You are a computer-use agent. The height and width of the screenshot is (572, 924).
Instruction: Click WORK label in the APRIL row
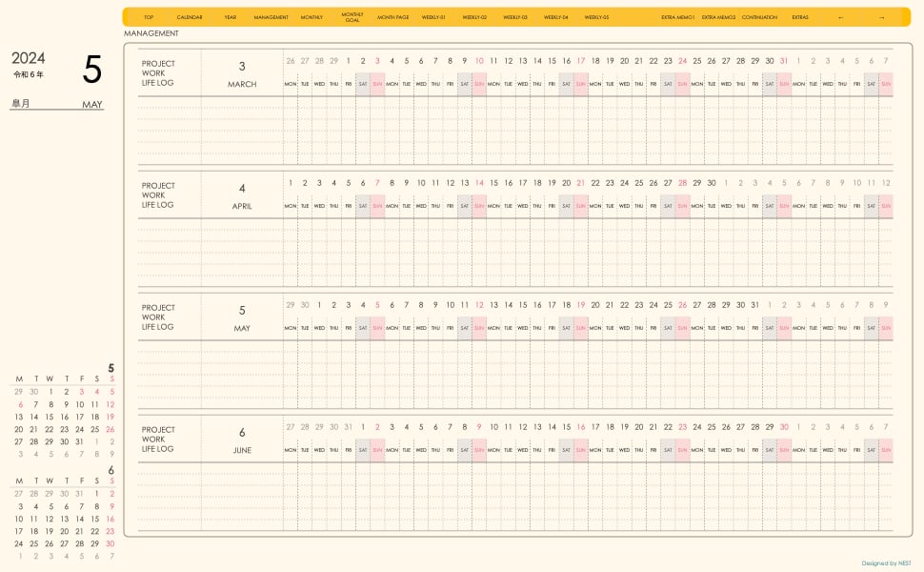point(153,195)
